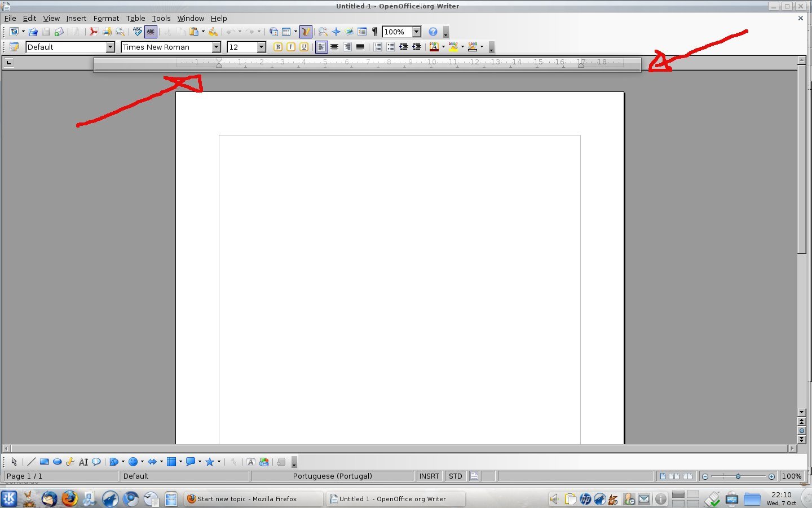
Task: Toggle AutoSpellcheck button
Action: click(151, 32)
